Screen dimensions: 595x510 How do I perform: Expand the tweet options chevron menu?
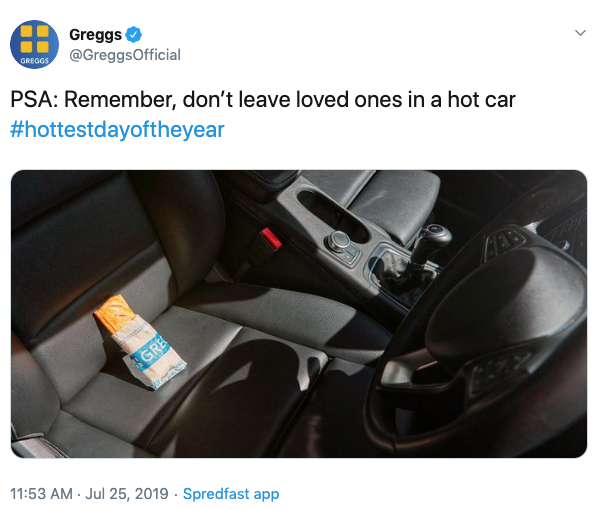pos(580,33)
